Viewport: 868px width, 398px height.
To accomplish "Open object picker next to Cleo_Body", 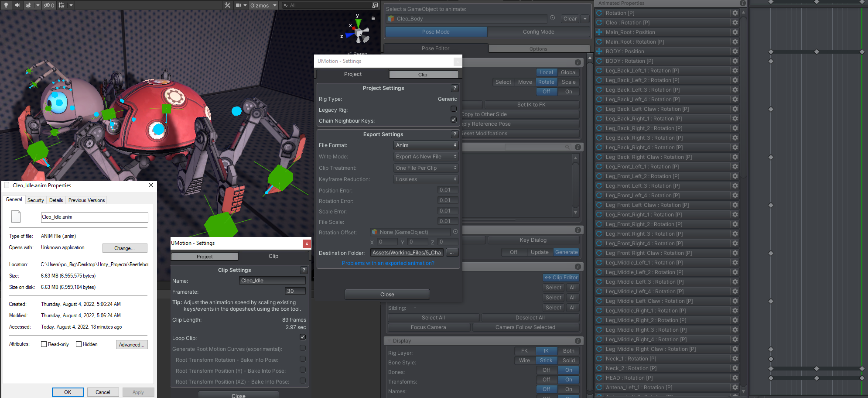I will [x=552, y=18].
